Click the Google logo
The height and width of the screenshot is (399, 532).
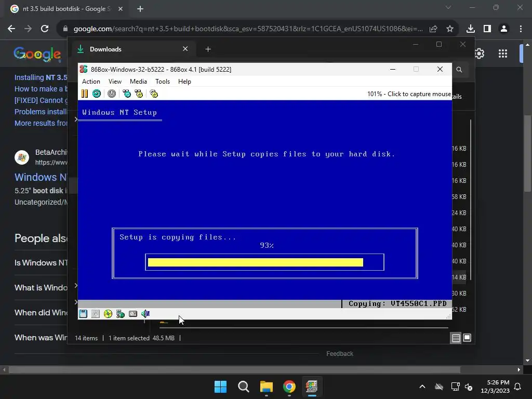point(37,54)
